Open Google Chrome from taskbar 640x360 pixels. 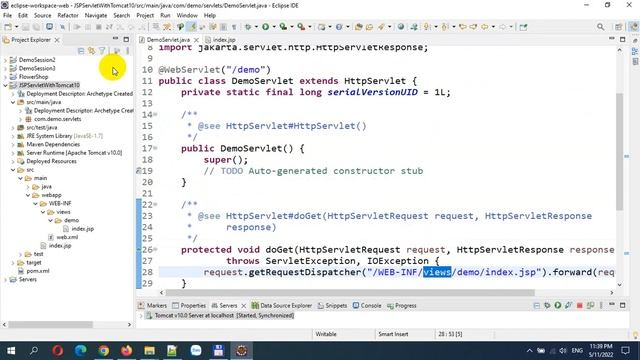coord(104,350)
